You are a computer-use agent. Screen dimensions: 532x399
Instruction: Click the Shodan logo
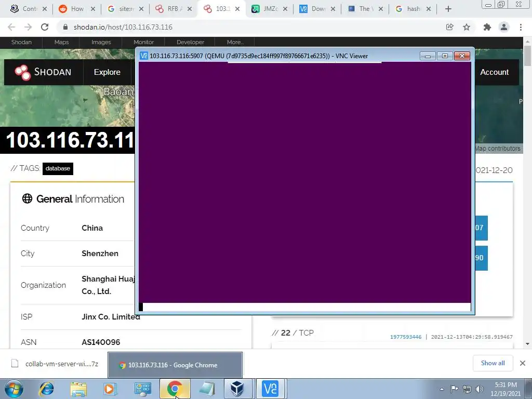[x=43, y=72]
